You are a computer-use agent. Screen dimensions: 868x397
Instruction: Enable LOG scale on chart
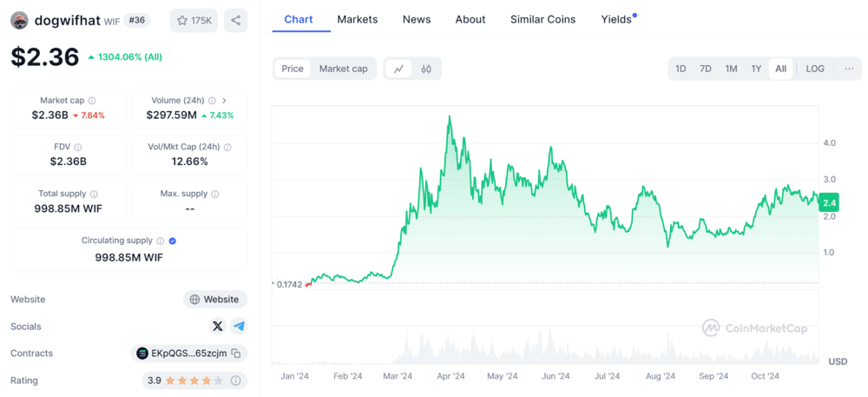point(815,69)
